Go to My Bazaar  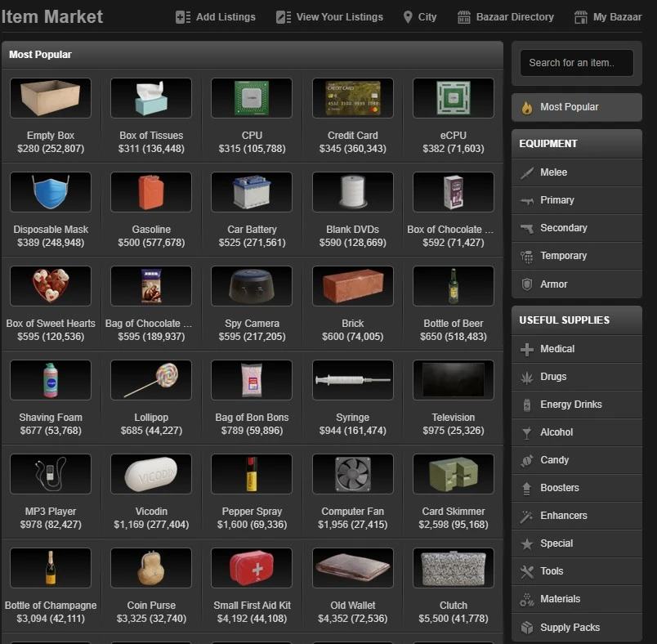coord(608,17)
